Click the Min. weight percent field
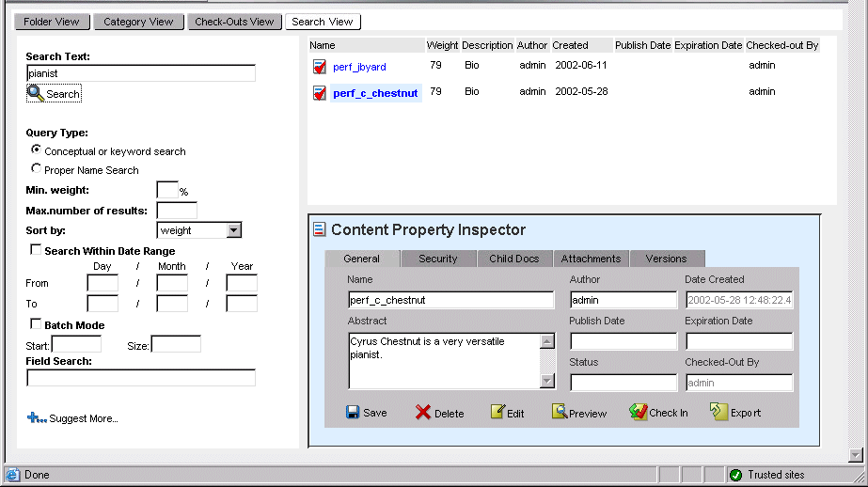Image resolution: width=868 pixels, height=487 pixels. (167, 190)
